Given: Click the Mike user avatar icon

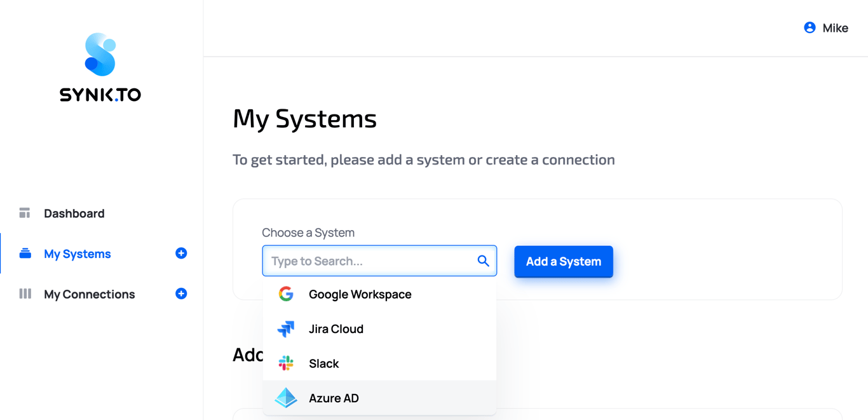Looking at the screenshot, I should pos(810,27).
